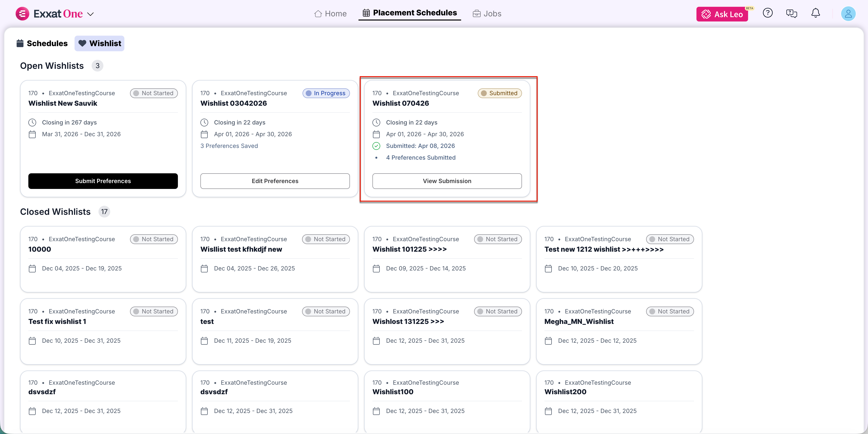
Task: Click the Ask Leo button
Action: [722, 14]
